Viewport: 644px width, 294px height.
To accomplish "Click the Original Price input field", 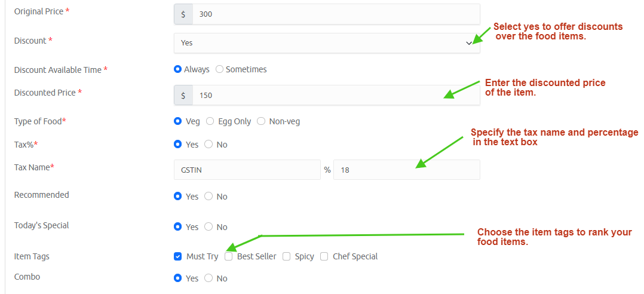I will coord(336,14).
